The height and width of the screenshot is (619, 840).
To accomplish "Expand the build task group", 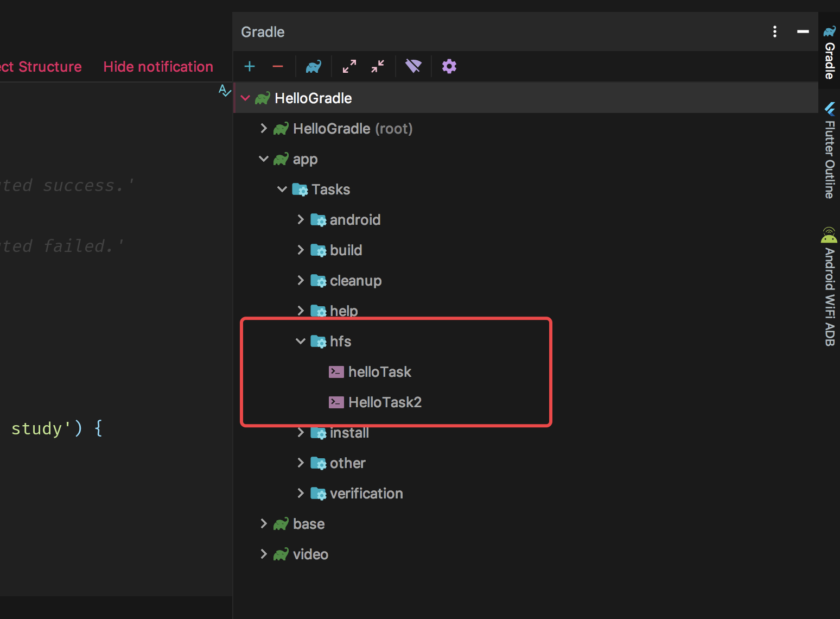I will click(x=301, y=250).
